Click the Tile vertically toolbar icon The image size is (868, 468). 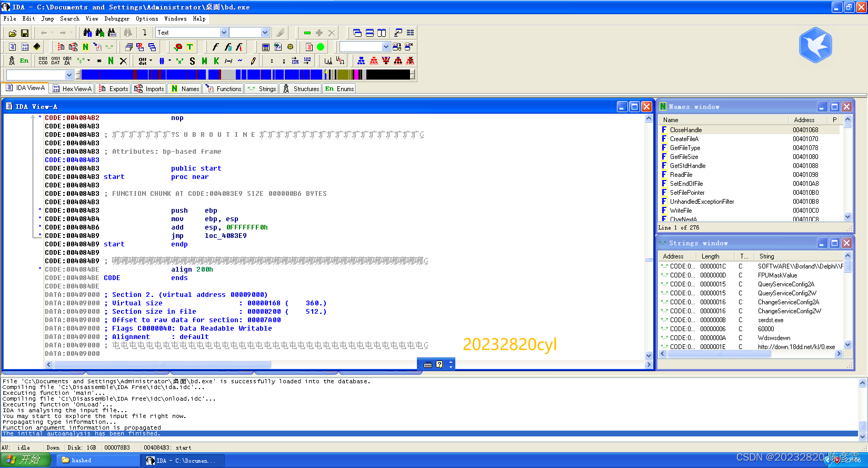382,33
